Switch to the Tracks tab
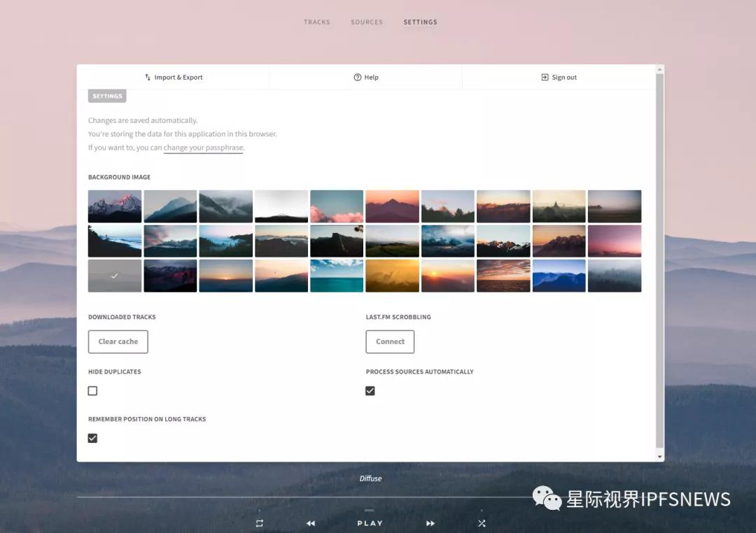The height and width of the screenshot is (533, 756). point(317,22)
